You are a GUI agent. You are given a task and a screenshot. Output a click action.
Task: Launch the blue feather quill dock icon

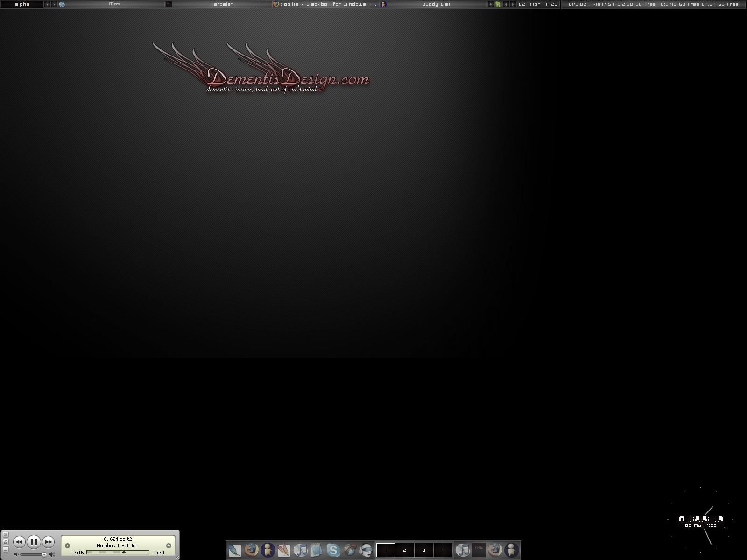coord(235,550)
